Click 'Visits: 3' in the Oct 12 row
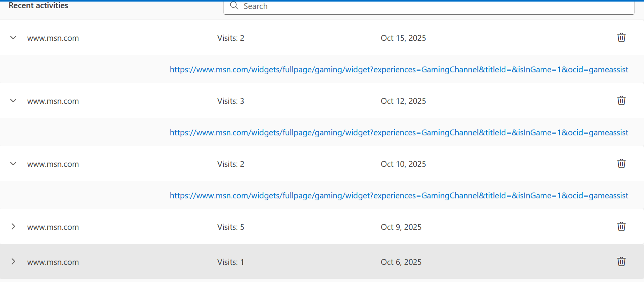The width and height of the screenshot is (644, 282). coord(231,101)
